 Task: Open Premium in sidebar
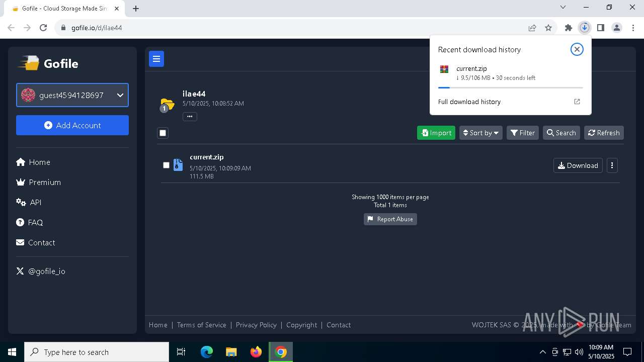tap(39, 182)
